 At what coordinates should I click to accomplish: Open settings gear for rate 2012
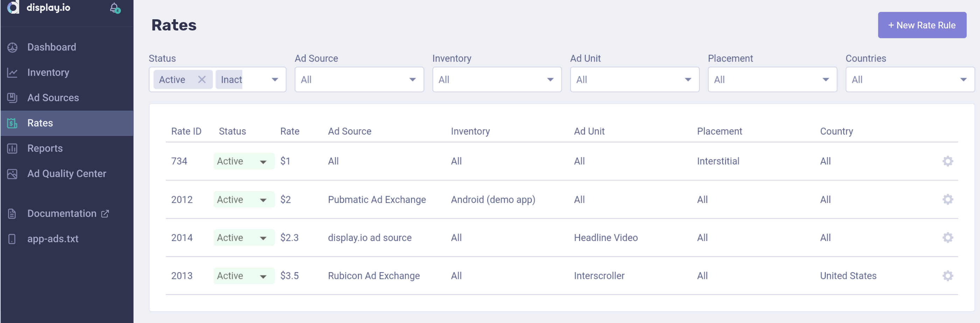pos(947,199)
